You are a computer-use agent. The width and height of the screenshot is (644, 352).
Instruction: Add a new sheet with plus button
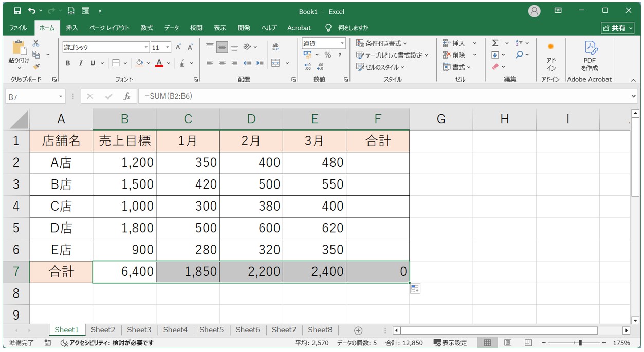point(358,330)
